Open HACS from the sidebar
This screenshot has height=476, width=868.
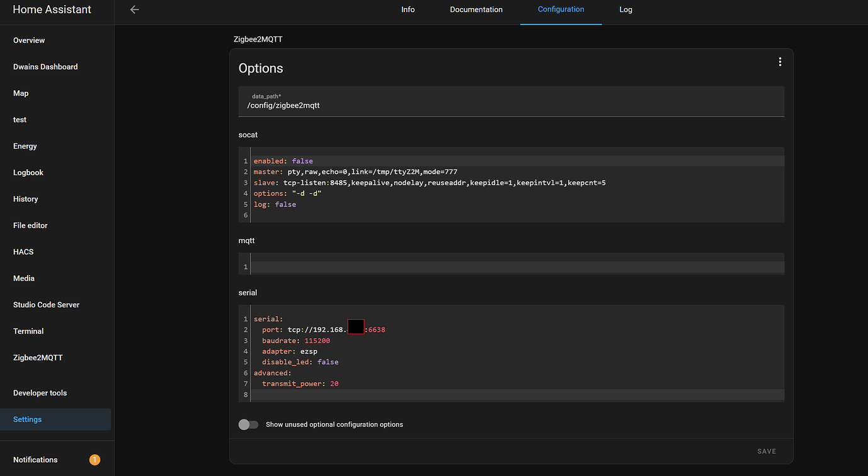23,252
